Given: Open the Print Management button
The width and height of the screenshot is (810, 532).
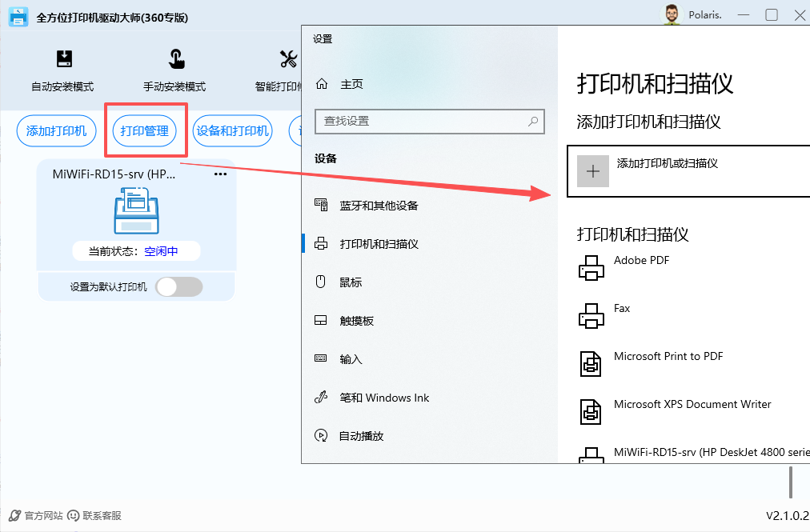Looking at the screenshot, I should click(145, 131).
